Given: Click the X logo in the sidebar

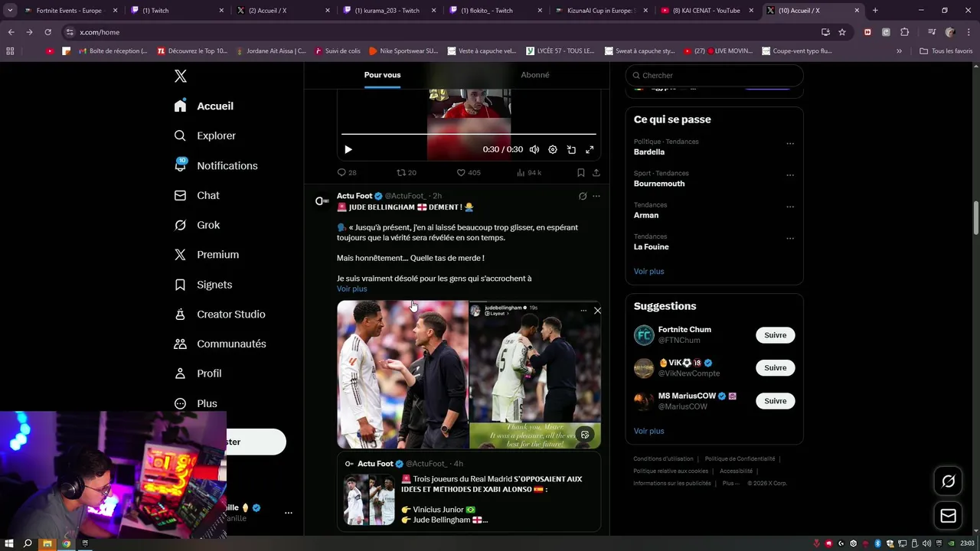Looking at the screenshot, I should 181,76.
